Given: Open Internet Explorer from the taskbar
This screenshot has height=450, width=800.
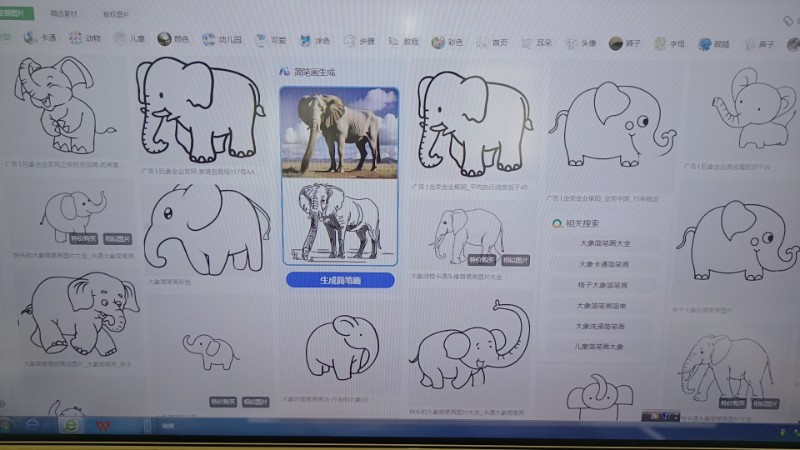Looking at the screenshot, I should pyautogui.click(x=33, y=424).
